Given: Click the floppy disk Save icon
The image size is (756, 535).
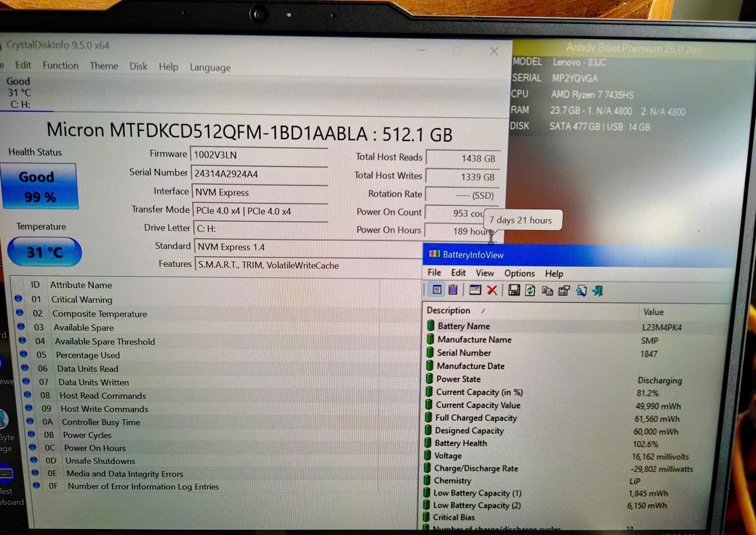Looking at the screenshot, I should click(514, 291).
